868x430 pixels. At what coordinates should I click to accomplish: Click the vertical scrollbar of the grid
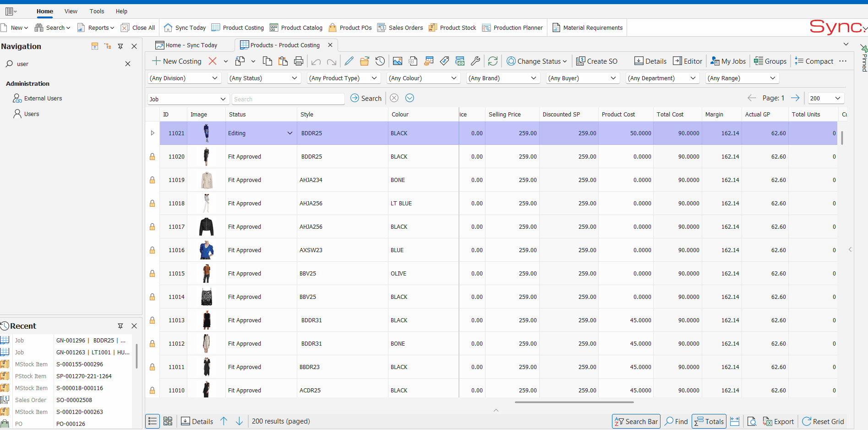click(x=842, y=138)
